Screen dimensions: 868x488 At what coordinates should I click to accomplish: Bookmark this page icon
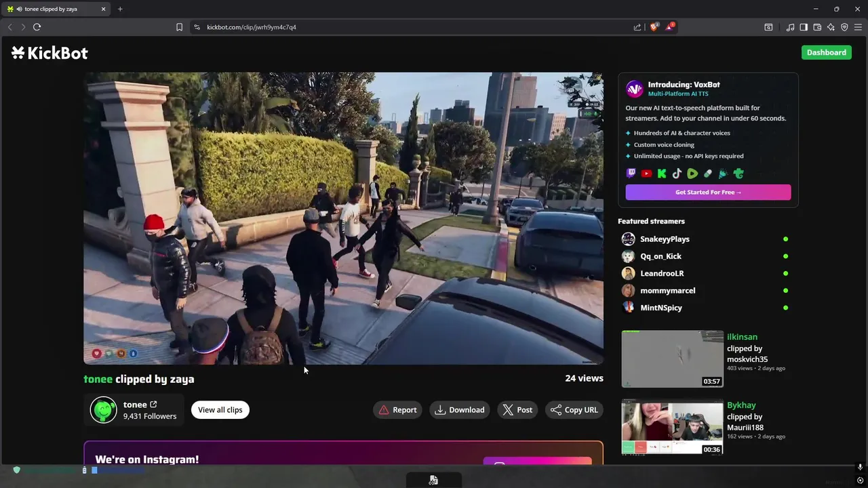(179, 27)
